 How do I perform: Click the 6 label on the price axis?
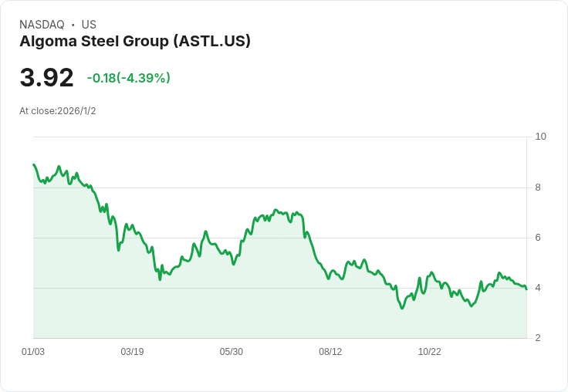point(538,238)
